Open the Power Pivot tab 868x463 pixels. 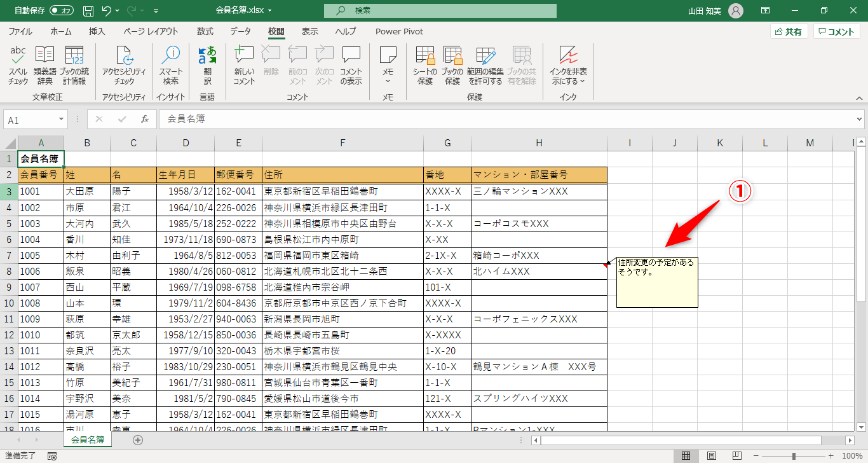399,31
